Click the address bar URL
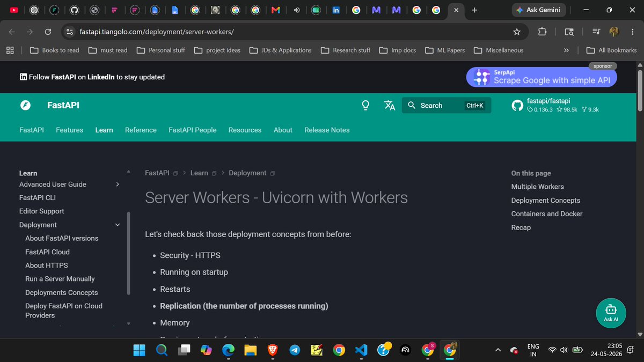 (x=157, y=32)
